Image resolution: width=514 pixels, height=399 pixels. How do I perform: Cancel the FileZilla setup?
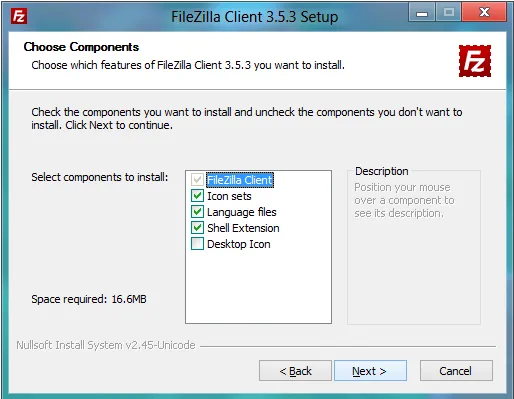(456, 370)
